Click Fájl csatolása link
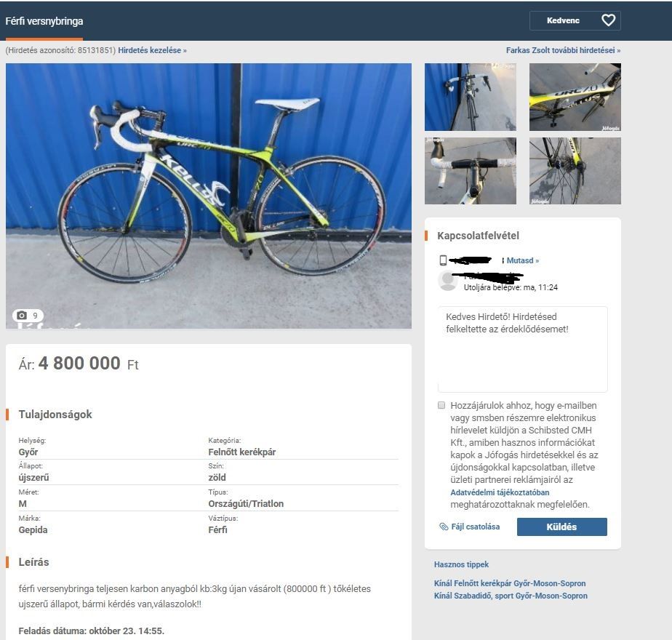This screenshot has width=672, height=640. pyautogui.click(x=476, y=527)
